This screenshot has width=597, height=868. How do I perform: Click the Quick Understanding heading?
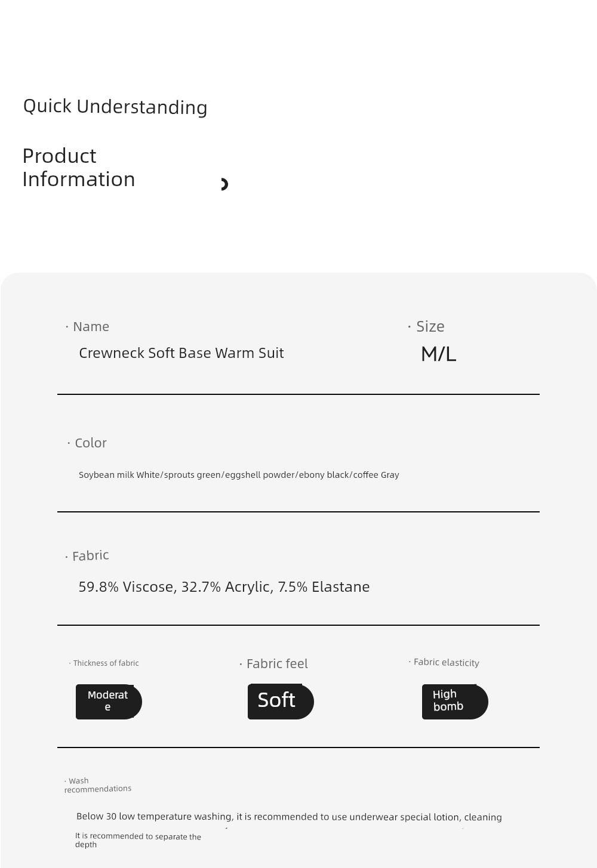coord(115,107)
